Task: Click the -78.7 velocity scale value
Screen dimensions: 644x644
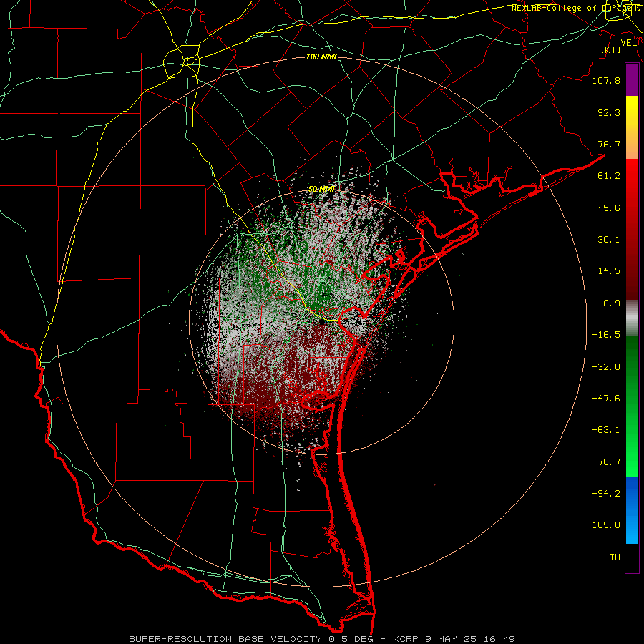Action: pyautogui.click(x=606, y=462)
